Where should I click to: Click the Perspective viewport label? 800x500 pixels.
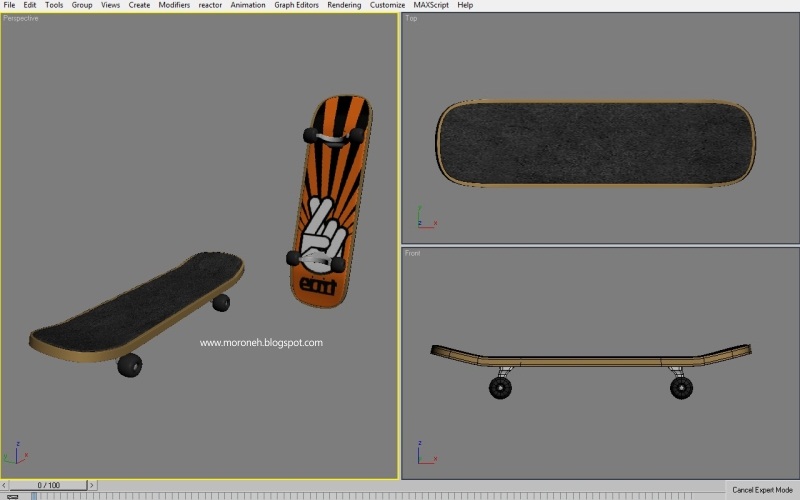point(21,18)
